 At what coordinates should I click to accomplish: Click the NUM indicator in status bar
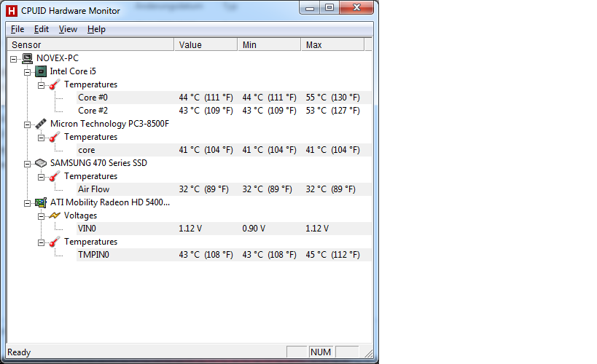tap(321, 352)
